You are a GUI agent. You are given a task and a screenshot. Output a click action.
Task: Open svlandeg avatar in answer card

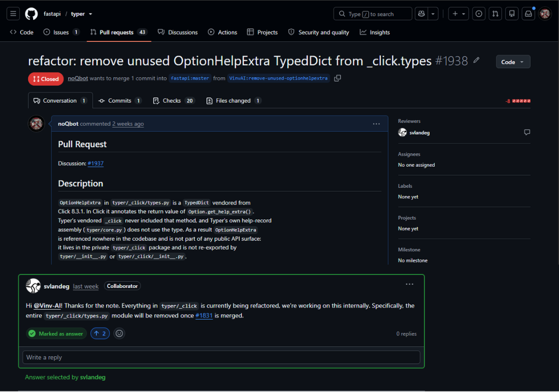point(33,286)
